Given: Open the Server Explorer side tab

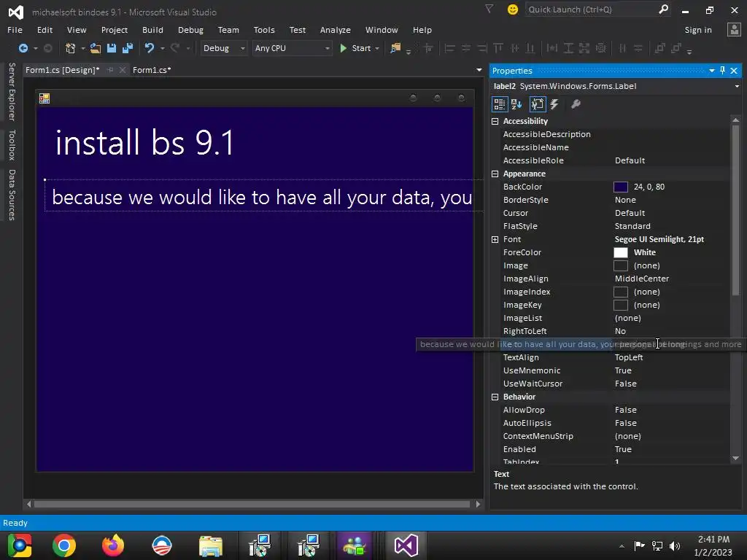Looking at the screenshot, I should [x=12, y=91].
